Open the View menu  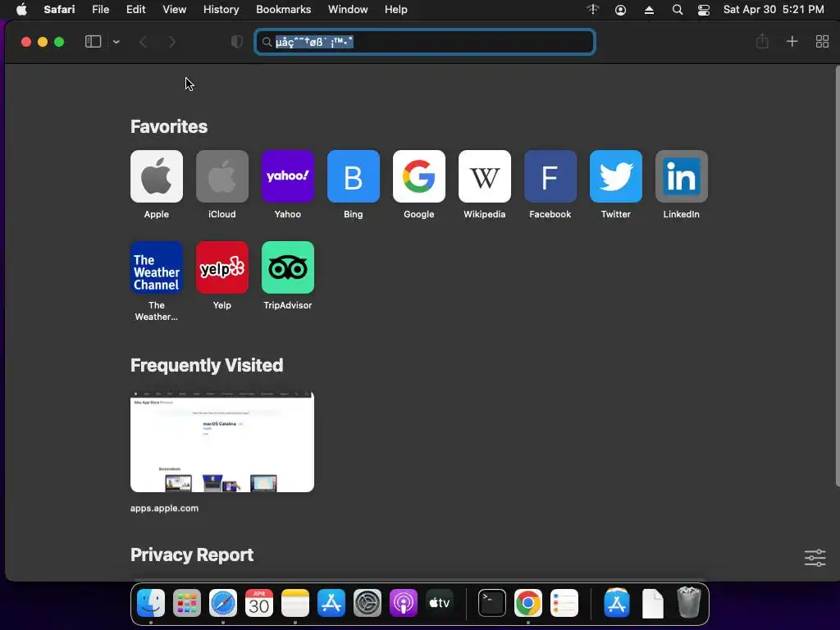(175, 10)
